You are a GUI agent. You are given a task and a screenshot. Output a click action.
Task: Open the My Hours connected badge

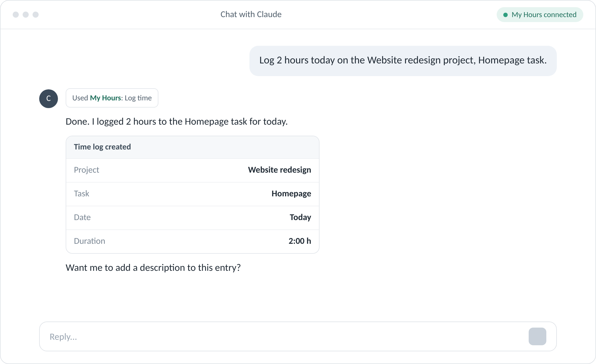540,15
